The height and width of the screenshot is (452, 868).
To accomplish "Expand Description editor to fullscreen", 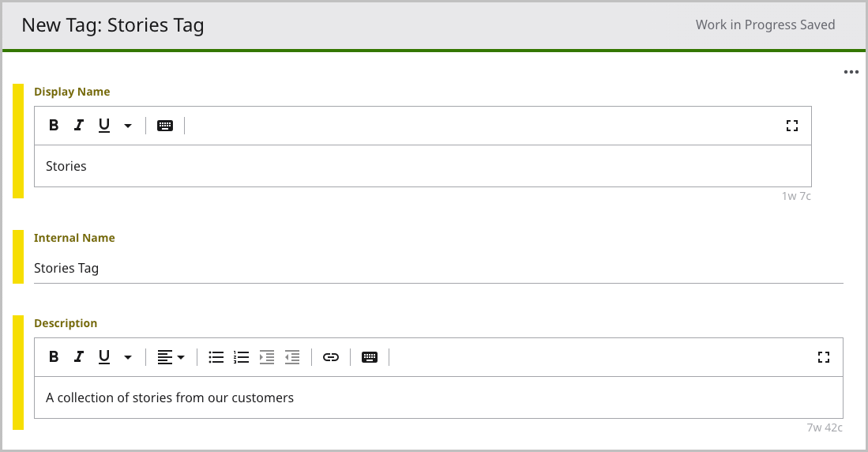I will [x=824, y=357].
